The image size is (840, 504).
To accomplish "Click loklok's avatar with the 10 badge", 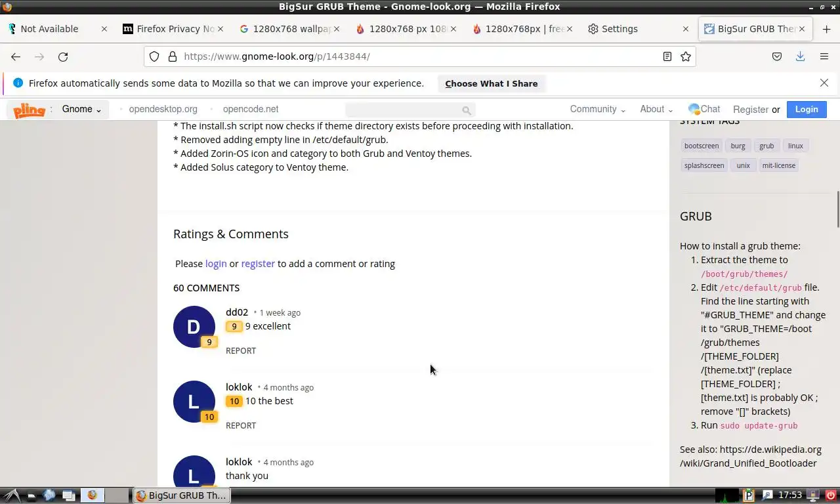I will [x=194, y=402].
